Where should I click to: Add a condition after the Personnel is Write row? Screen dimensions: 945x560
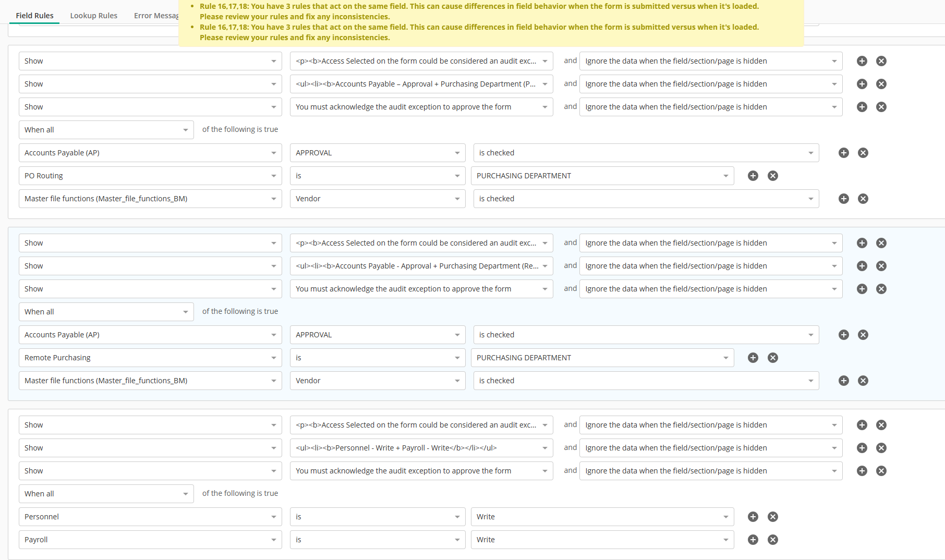pyautogui.click(x=753, y=517)
